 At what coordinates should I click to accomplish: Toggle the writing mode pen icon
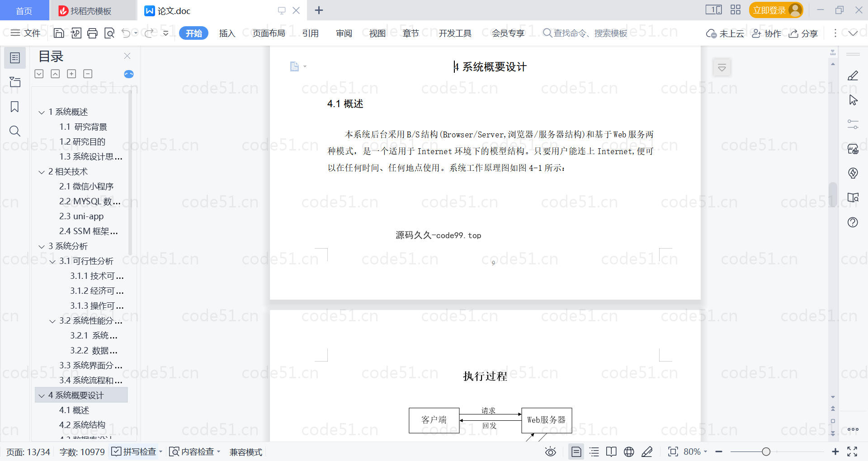647,452
